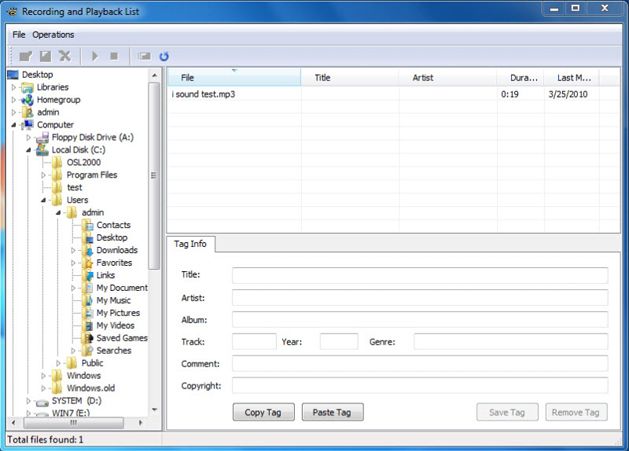Click the Play toolbar button
629x451 pixels.
click(95, 56)
